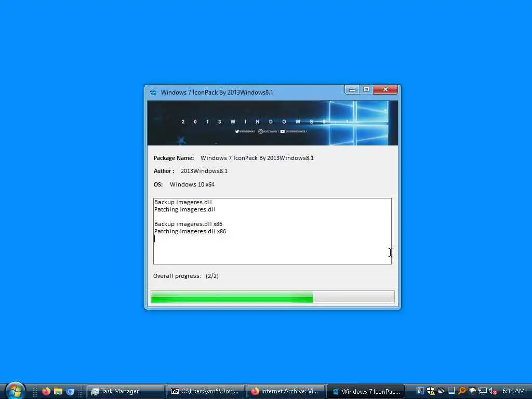Click the 2013Windows8.1 banner image
The height and width of the screenshot is (399, 532).
(273, 123)
